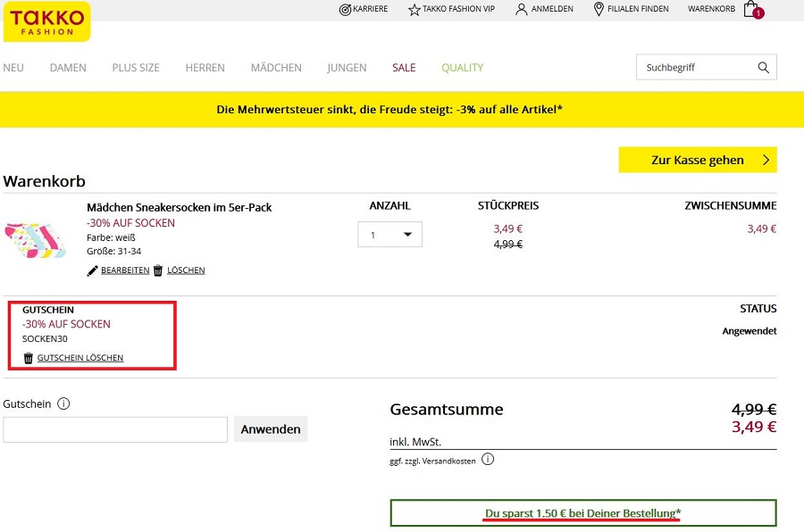Viewport: 804px width, 532px height.
Task: Click the ANMELDEN link
Action: pos(552,9)
